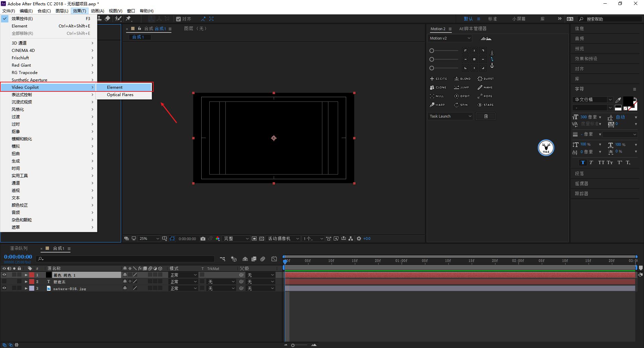Screen dimensions: 644x348
Task: Open the Task Launch dropdown
Action: 450,116
